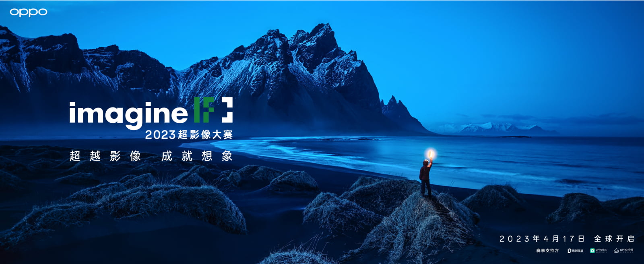Click the "2023超影像大赛" subtitle
Screen dimensions: 644x264
coord(189,134)
